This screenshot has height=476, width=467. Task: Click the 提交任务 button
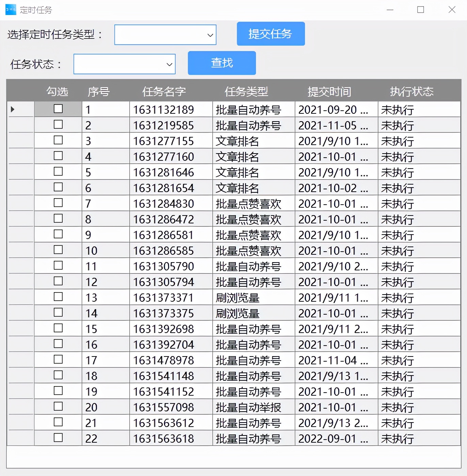click(x=271, y=34)
